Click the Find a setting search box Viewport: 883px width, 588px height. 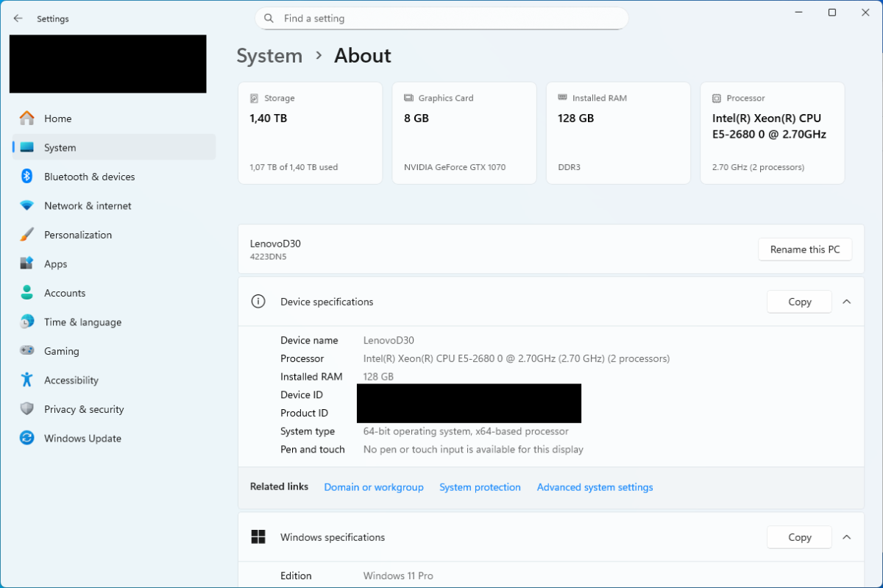pos(441,18)
